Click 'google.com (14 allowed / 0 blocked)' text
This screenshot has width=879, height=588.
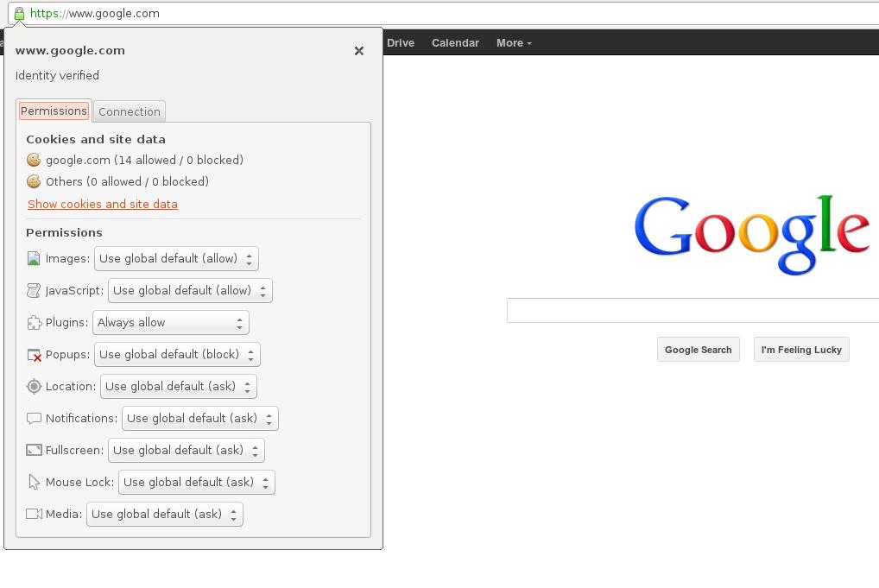145,161
